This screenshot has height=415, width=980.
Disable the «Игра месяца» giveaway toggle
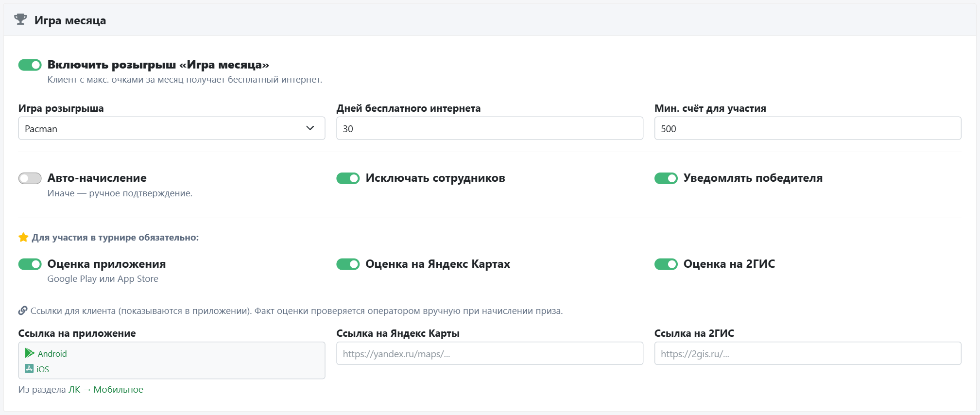pos(30,65)
